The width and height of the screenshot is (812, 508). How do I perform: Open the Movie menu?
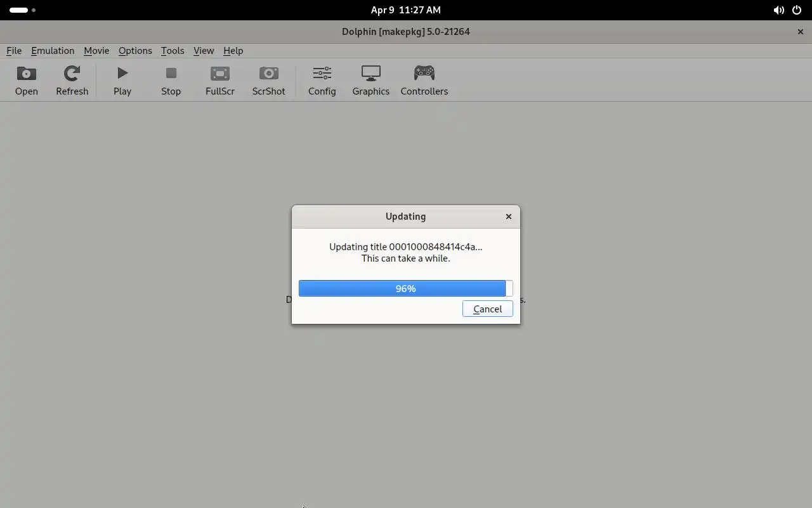point(96,51)
